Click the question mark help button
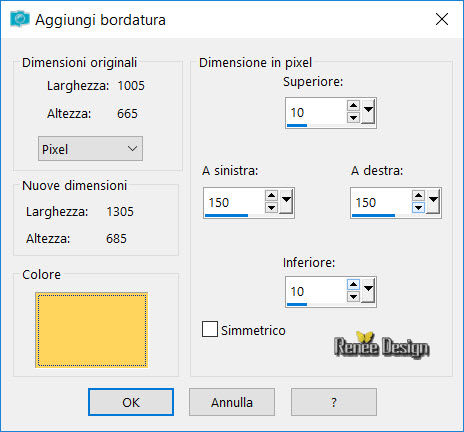Viewport: 464px width, 432px height. tap(334, 402)
